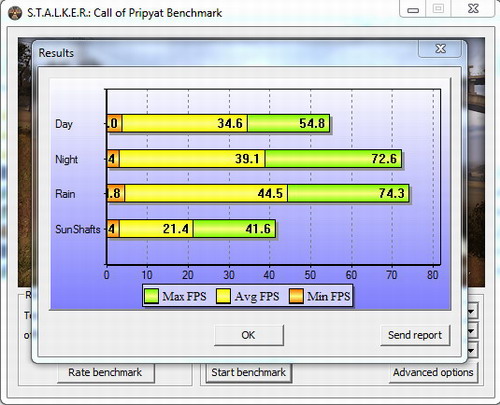Click the Night row label

point(66,159)
